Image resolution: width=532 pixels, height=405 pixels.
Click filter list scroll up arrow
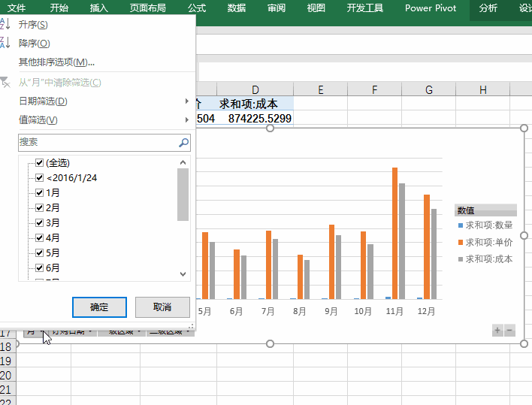(183, 162)
